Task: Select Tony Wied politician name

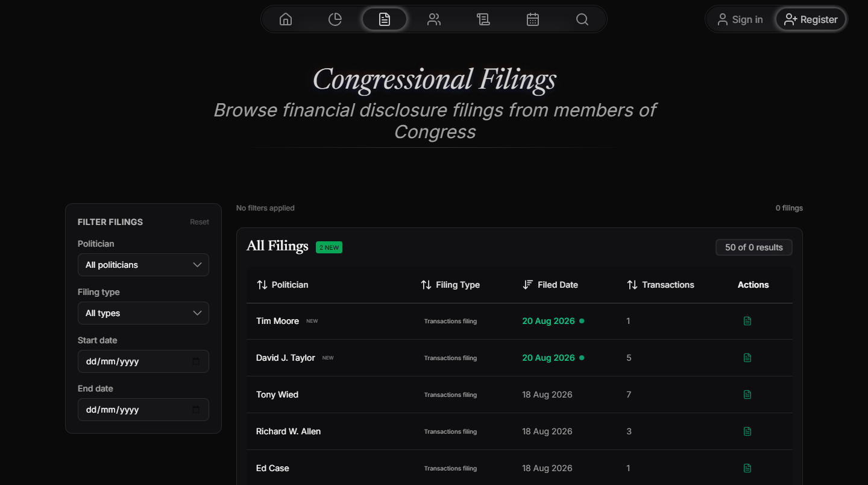Action: pyautogui.click(x=277, y=395)
